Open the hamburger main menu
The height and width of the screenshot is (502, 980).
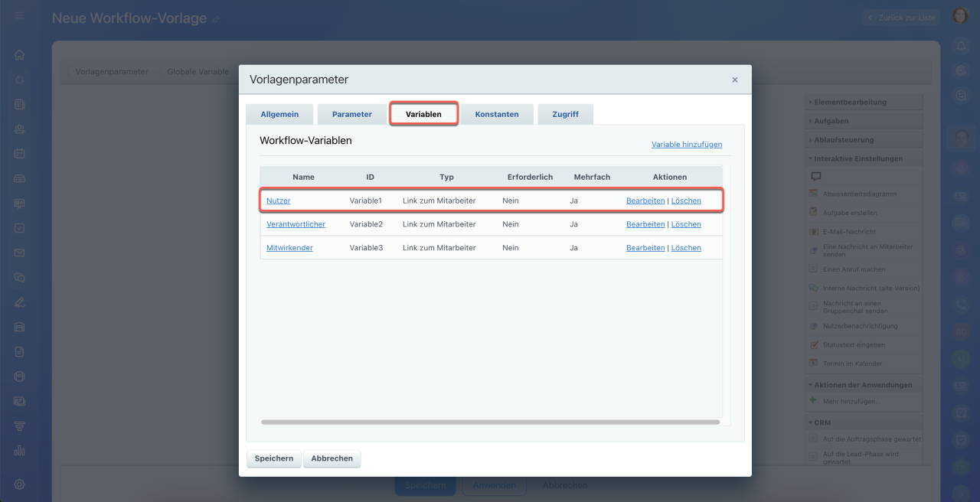[x=19, y=16]
